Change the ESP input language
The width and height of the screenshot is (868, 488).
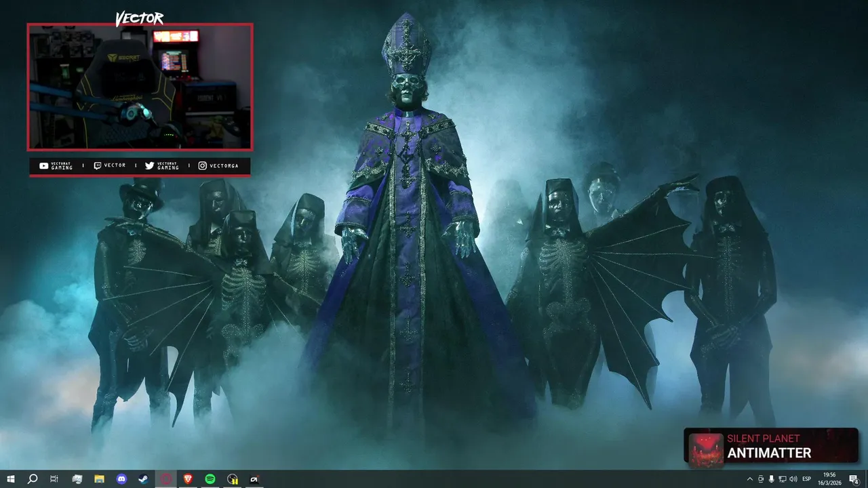807,479
